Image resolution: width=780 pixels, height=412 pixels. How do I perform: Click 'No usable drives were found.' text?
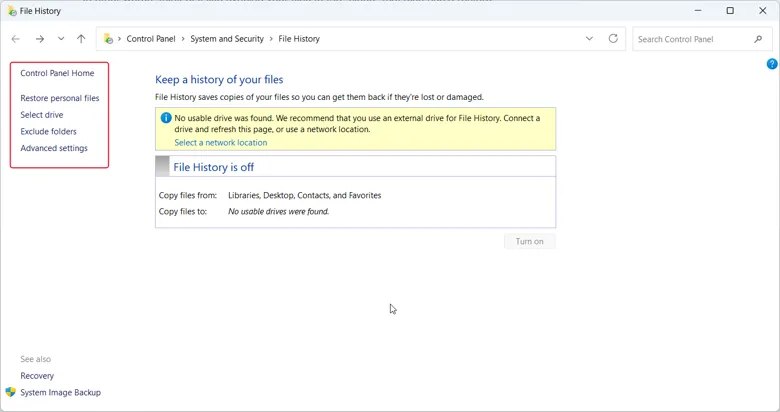[279, 211]
